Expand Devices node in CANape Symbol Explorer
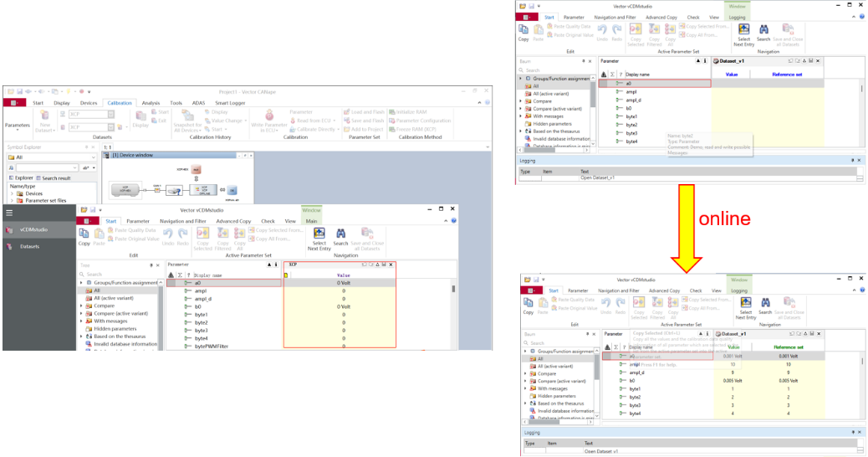The image size is (868, 457). pyautogui.click(x=13, y=194)
